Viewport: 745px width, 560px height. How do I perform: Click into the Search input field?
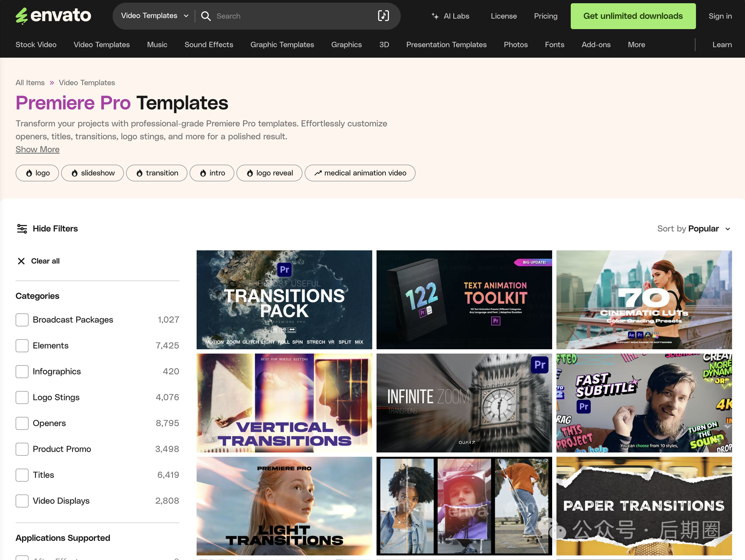(x=293, y=16)
